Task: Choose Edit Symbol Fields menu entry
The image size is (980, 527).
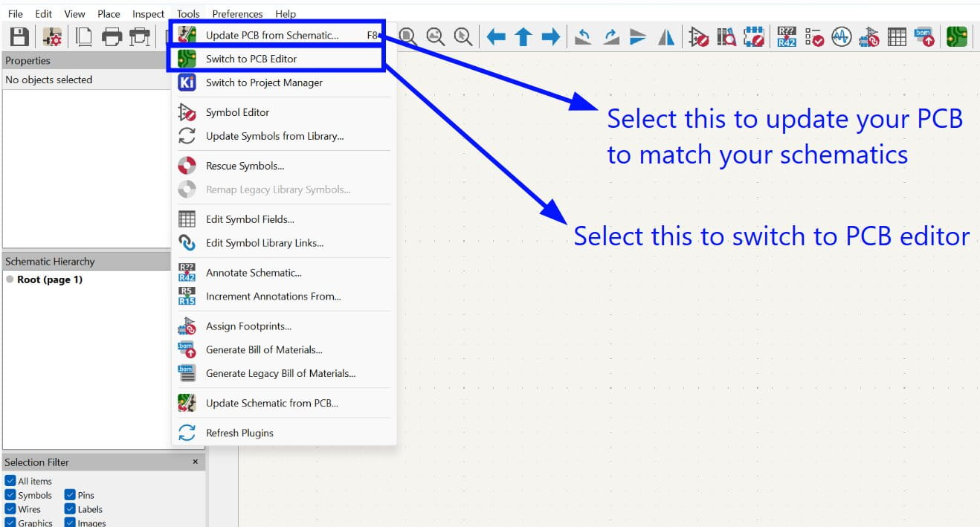Action: (284, 219)
